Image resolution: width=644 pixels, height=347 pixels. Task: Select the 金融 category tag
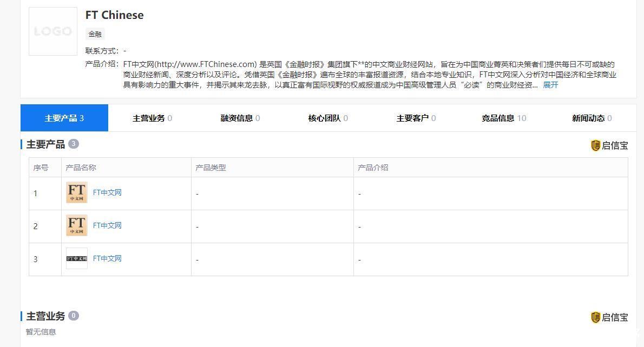point(95,34)
